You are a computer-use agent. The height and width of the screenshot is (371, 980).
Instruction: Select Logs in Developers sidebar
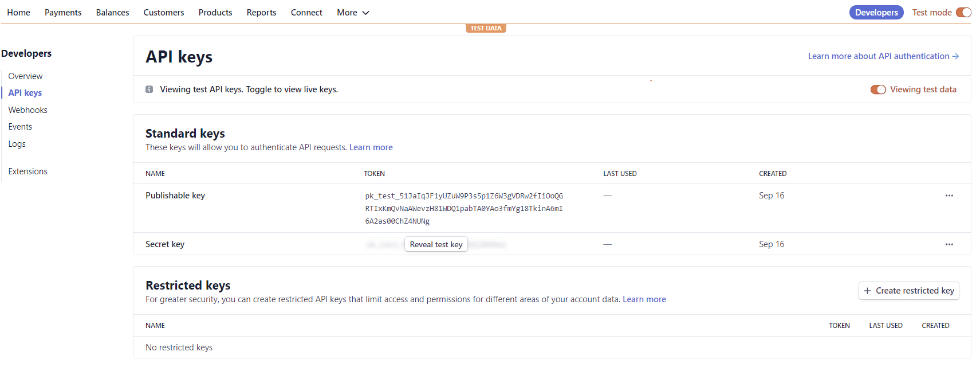[17, 144]
